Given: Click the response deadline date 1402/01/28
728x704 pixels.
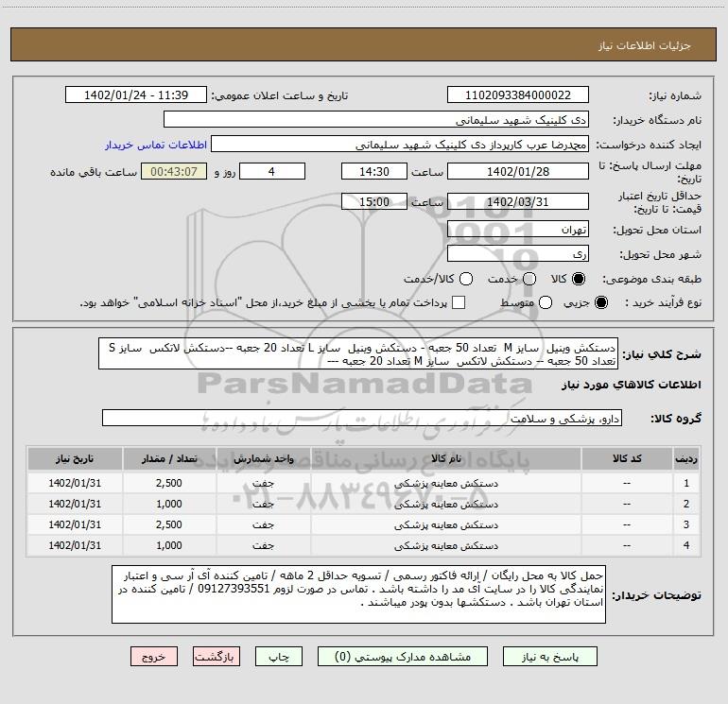Looking at the screenshot, I should coord(518,171).
